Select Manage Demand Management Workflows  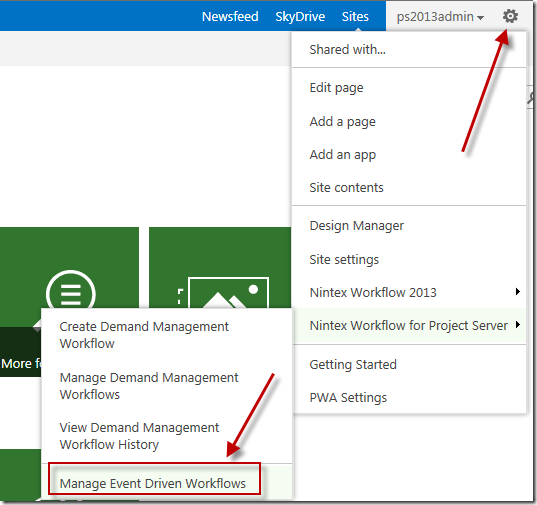click(166, 386)
